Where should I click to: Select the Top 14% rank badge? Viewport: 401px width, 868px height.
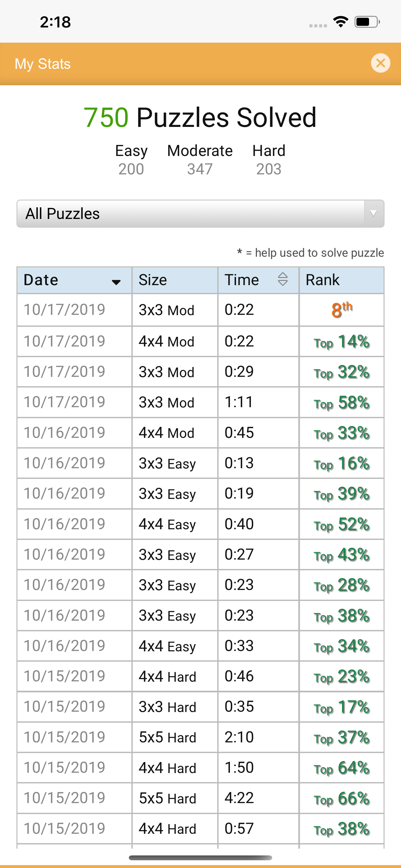[x=342, y=341]
